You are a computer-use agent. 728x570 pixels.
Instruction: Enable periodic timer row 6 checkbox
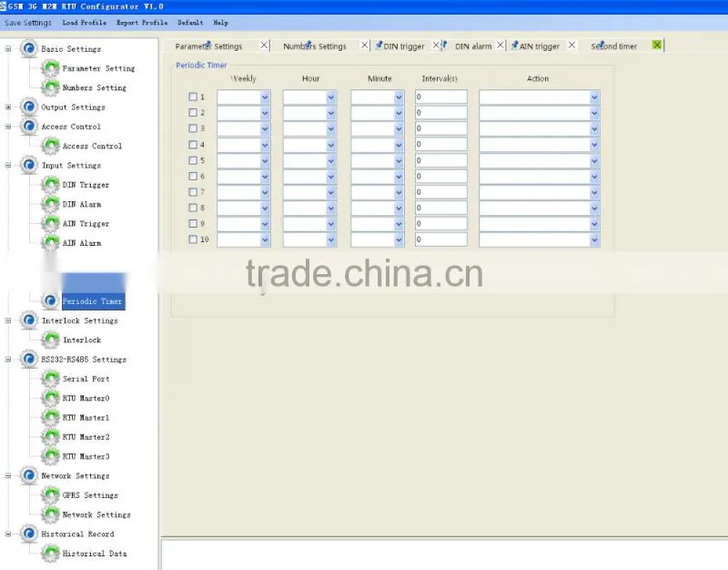193,176
